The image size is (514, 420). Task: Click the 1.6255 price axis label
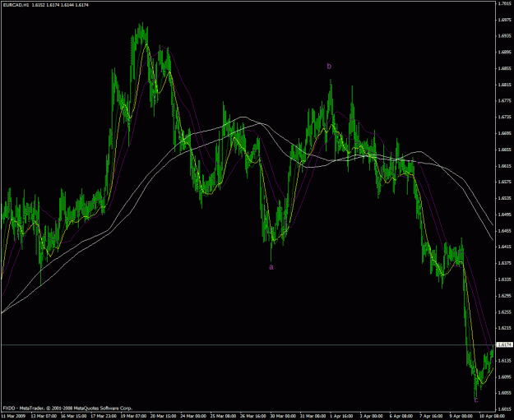point(505,312)
